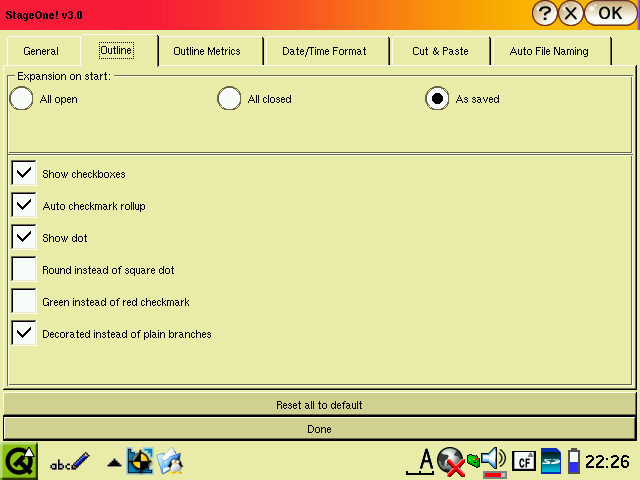The width and height of the screenshot is (640, 480).
Task: Click the abc pencil input method icon
Action: tap(69, 462)
